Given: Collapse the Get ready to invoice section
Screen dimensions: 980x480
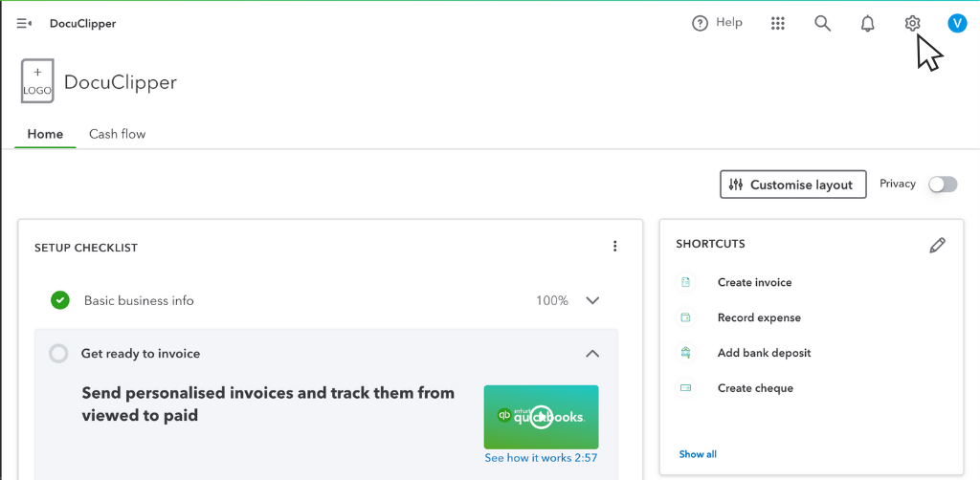Looking at the screenshot, I should click(592, 354).
